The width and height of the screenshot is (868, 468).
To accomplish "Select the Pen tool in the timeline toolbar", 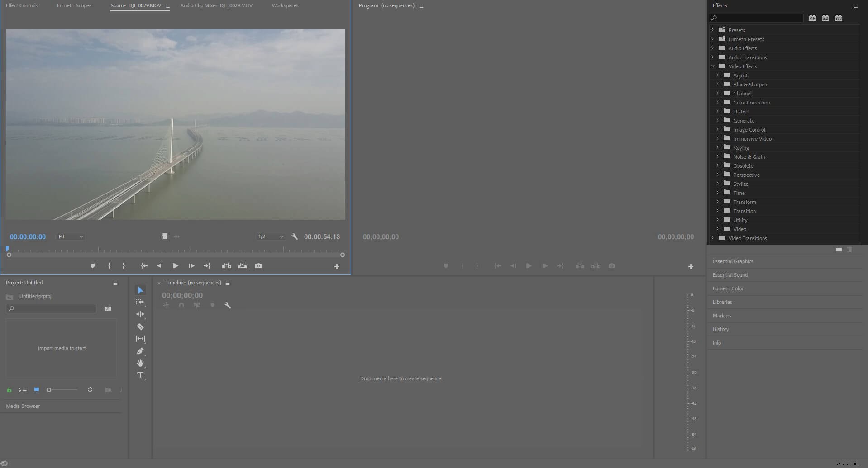I will click(140, 351).
